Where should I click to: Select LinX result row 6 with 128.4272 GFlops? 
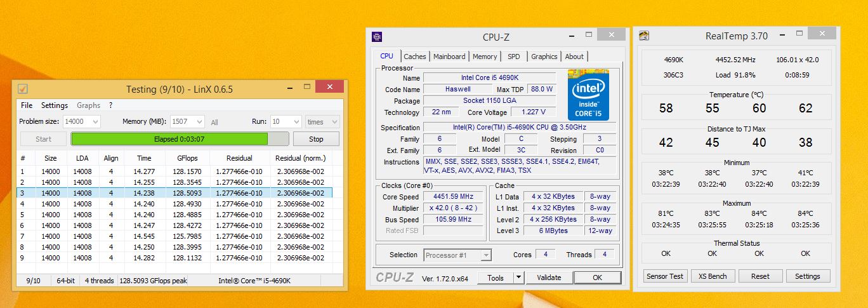coord(174,225)
